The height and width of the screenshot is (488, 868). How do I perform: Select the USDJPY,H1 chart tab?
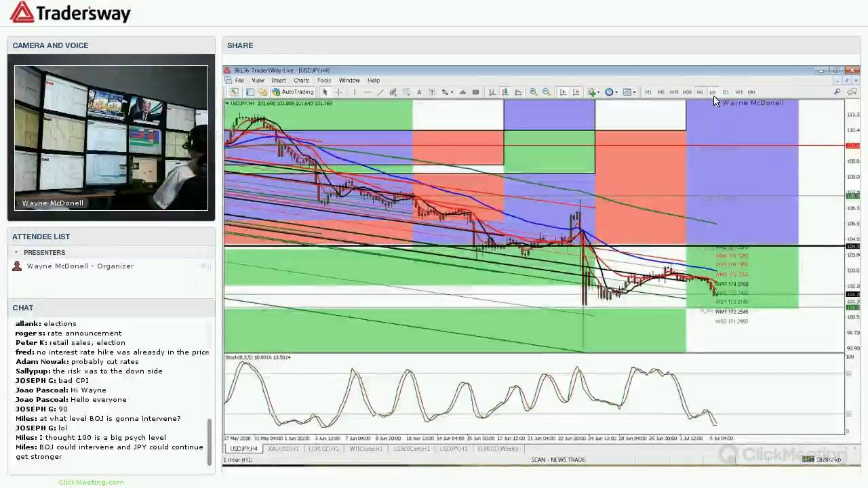click(x=454, y=449)
